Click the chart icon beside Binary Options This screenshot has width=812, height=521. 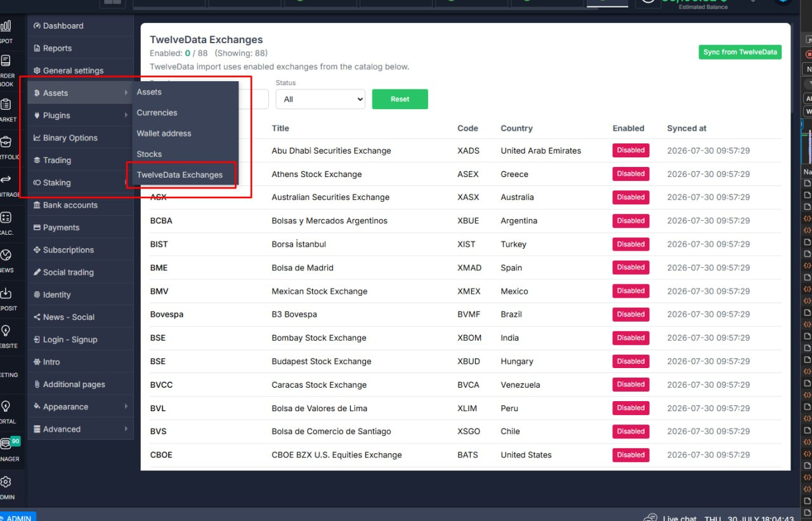pos(37,138)
